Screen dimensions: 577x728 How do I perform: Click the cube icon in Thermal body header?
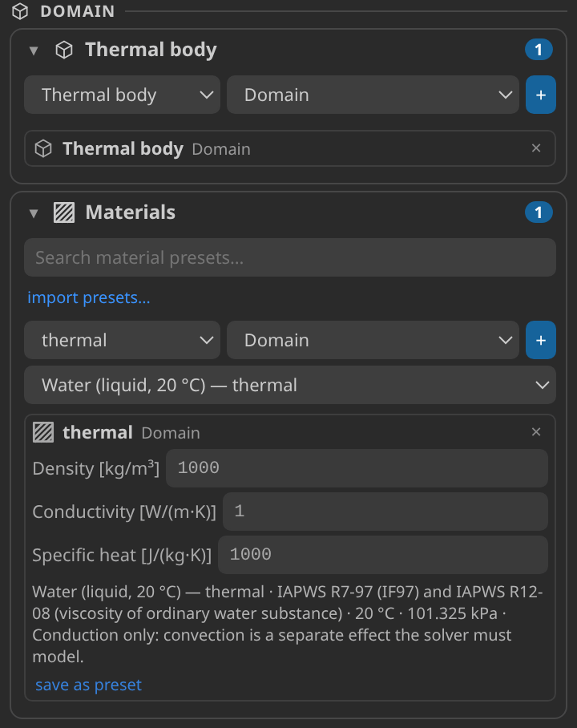pos(64,50)
